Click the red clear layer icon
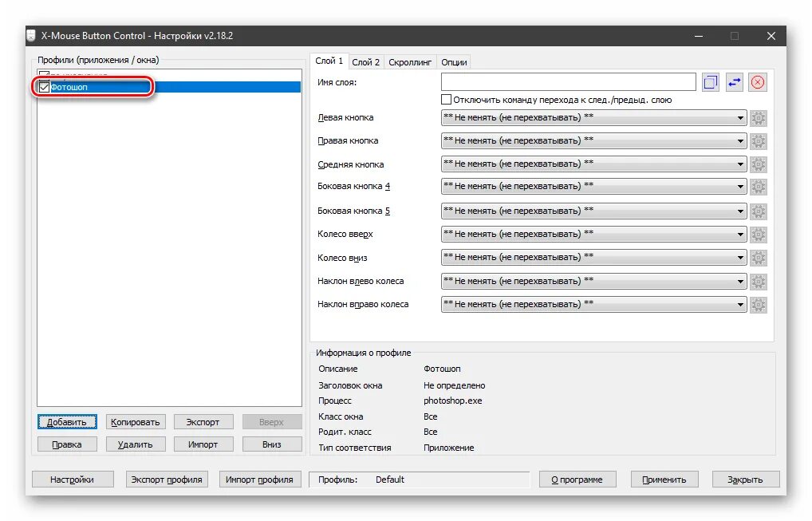812x521 pixels. coord(758,82)
